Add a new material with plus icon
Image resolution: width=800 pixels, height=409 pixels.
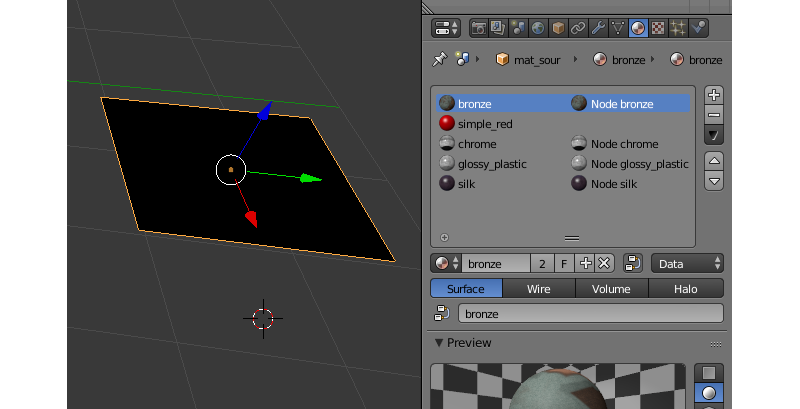coord(585,264)
